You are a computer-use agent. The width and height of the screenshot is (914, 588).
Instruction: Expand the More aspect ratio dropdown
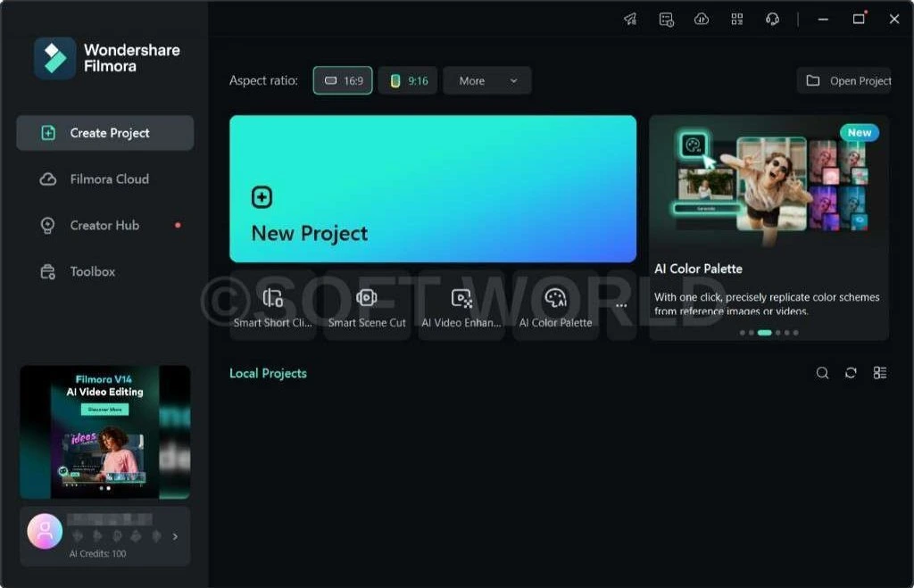coord(487,80)
